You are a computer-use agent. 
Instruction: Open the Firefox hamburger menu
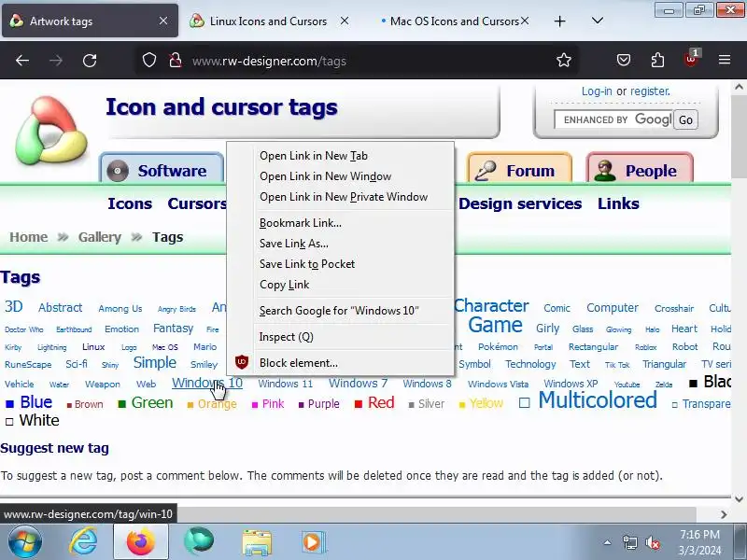tap(725, 60)
